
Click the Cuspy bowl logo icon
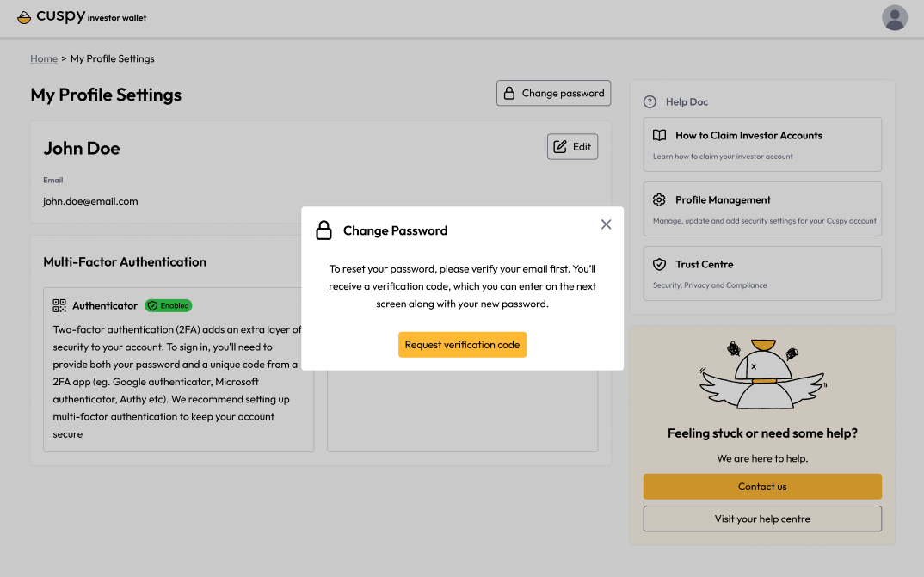[x=24, y=18]
